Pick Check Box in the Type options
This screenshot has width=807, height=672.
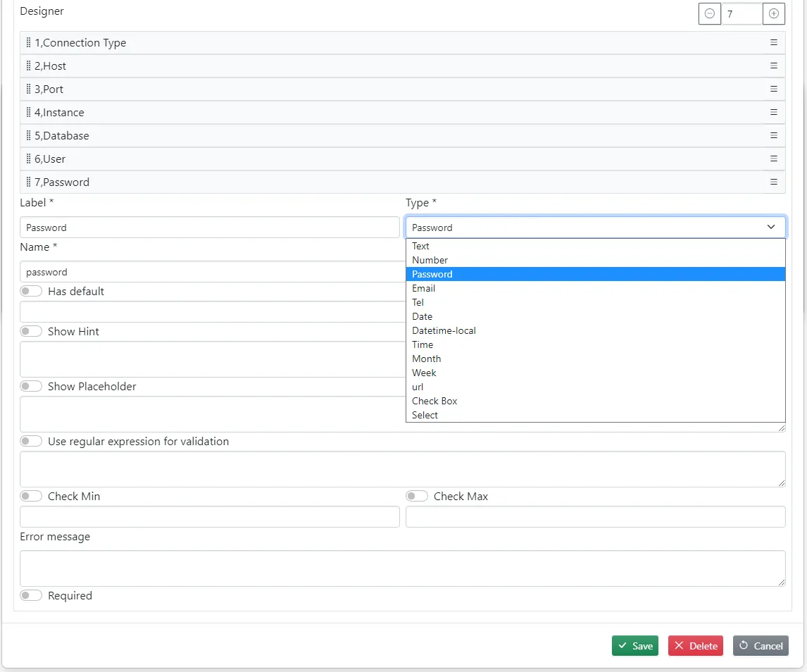pyautogui.click(x=434, y=401)
